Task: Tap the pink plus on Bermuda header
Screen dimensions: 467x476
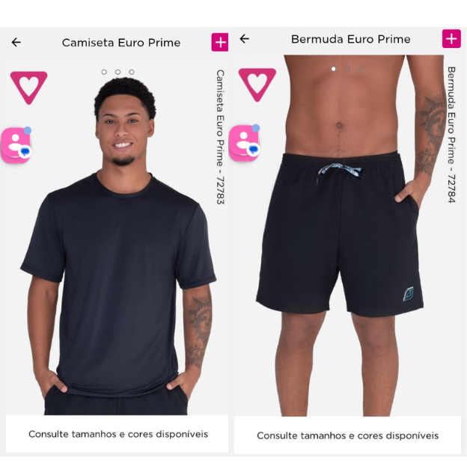Action: [x=451, y=39]
